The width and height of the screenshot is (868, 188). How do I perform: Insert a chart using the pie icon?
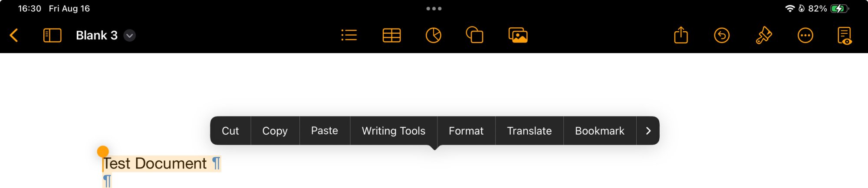click(x=433, y=36)
